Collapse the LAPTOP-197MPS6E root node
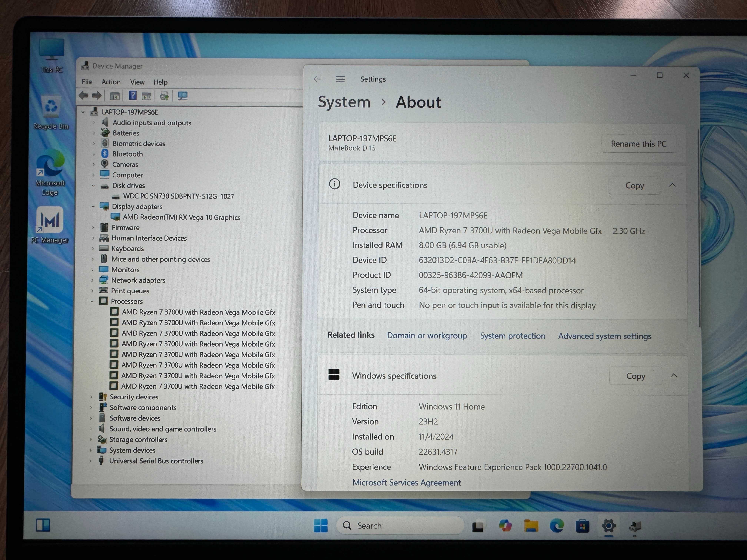Viewport: 747px width, 560px height. point(83,112)
